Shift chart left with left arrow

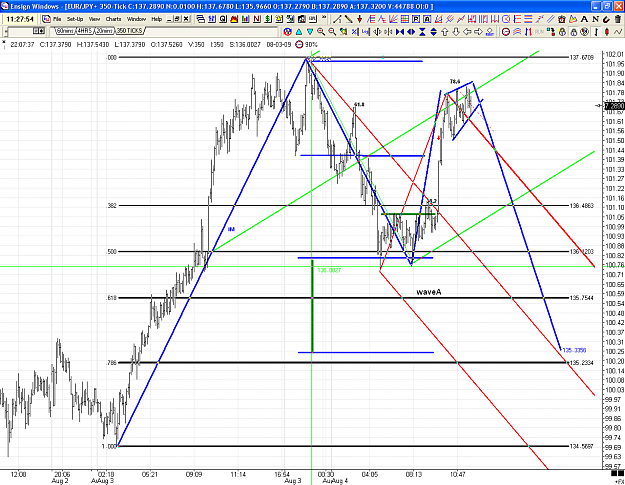click(467, 31)
